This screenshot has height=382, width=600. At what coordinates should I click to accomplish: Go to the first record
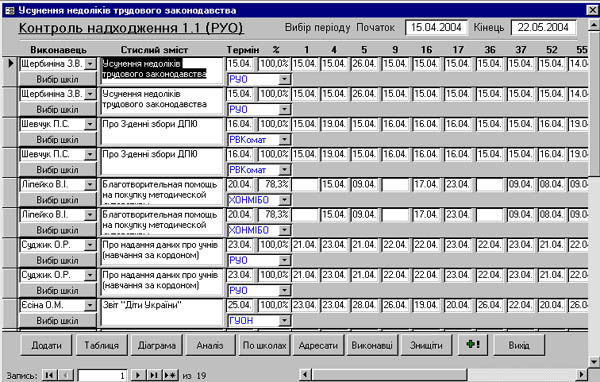49,375
